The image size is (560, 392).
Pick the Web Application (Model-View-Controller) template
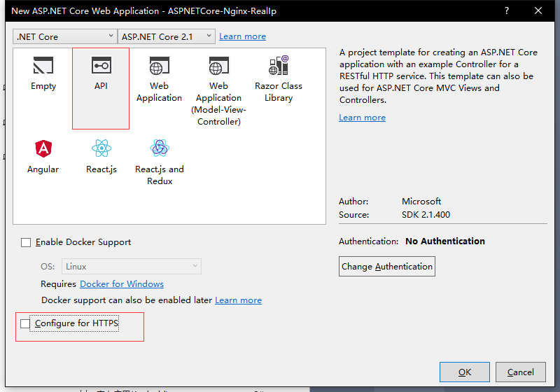[x=218, y=67]
